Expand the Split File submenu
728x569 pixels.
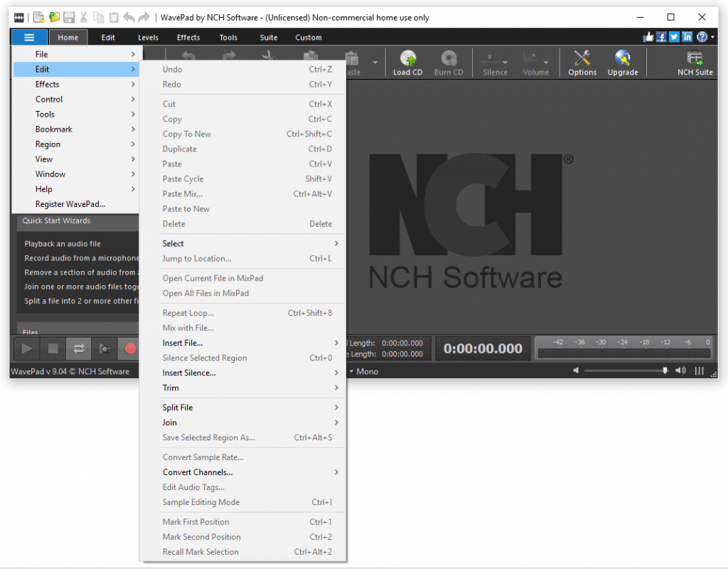click(243, 408)
